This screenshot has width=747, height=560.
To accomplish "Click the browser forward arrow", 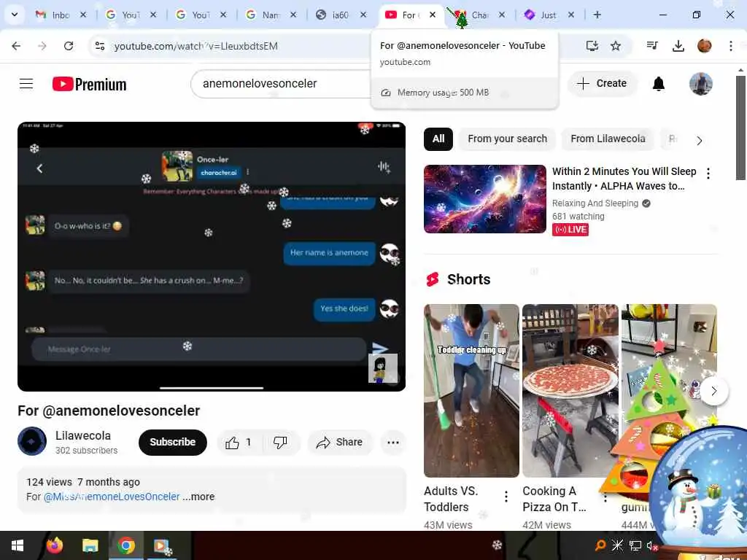I will coord(42,46).
